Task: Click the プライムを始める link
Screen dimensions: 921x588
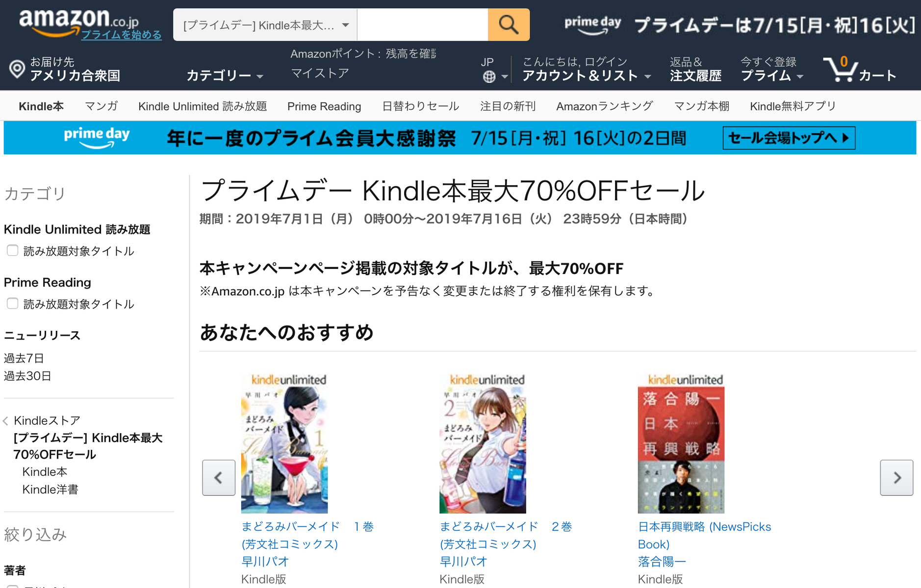Action: 121,35
